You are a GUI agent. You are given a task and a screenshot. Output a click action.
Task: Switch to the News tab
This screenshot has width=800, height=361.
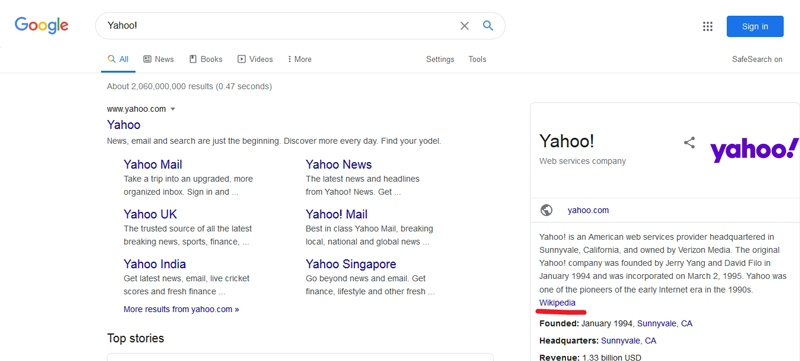pyautogui.click(x=159, y=59)
